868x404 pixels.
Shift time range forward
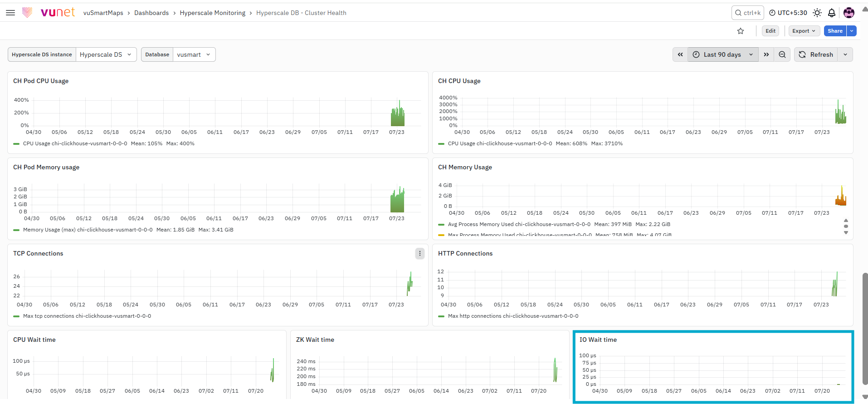click(766, 54)
